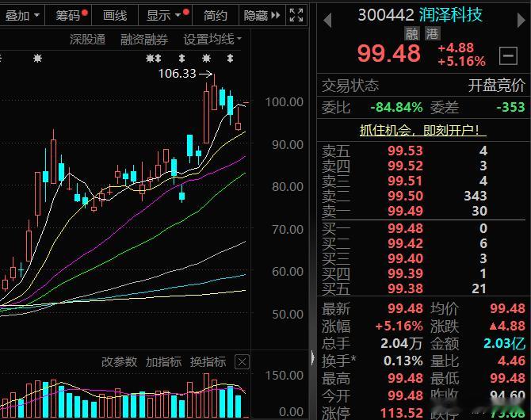531x420 pixels.
Task: Click the 涨停 price 113.52
Action: point(402,413)
